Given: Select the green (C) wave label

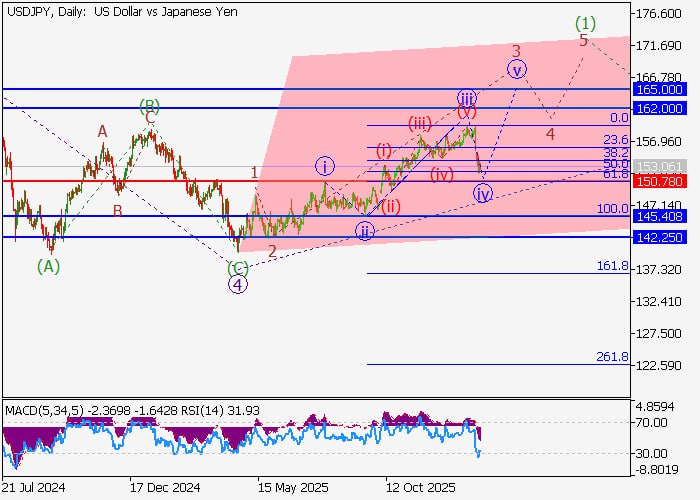Looking at the screenshot, I should pyautogui.click(x=238, y=269).
